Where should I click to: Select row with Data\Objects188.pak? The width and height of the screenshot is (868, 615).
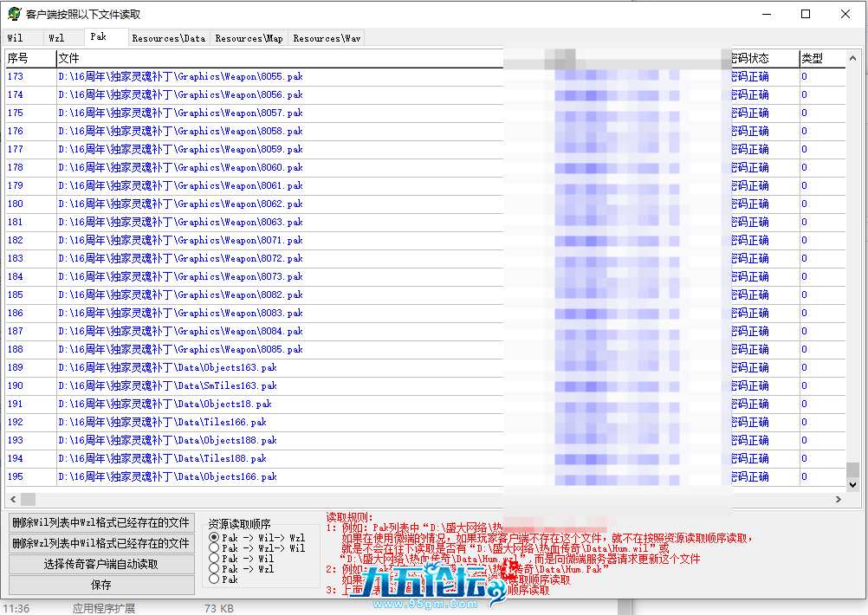click(x=425, y=440)
